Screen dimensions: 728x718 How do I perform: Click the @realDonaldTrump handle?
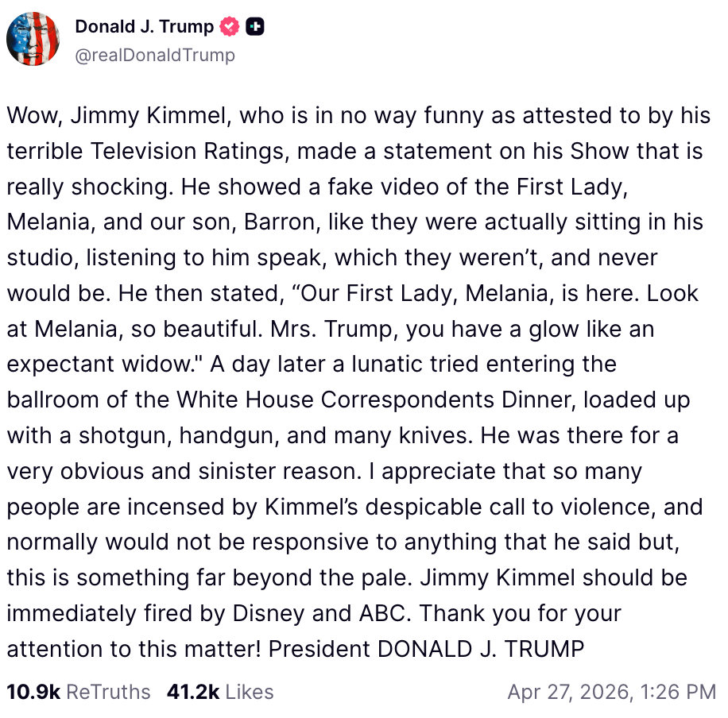click(x=155, y=55)
